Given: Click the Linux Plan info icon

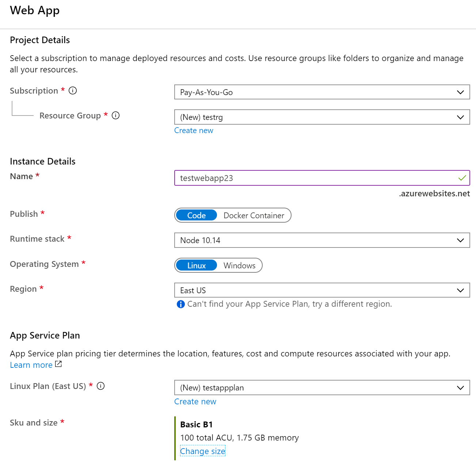Looking at the screenshot, I should coord(101,386).
